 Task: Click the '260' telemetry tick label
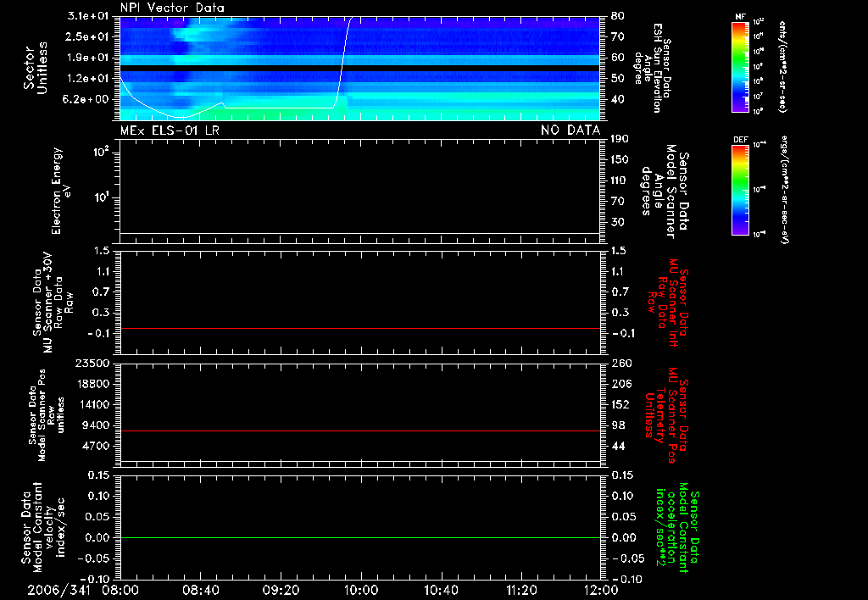[x=621, y=364]
